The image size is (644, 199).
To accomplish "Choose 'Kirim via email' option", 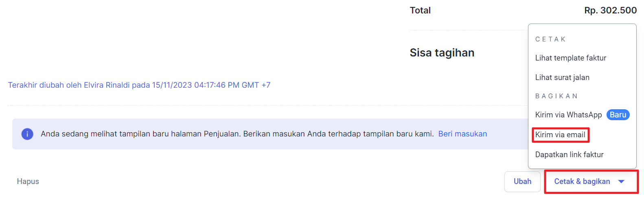I will click(x=560, y=135).
